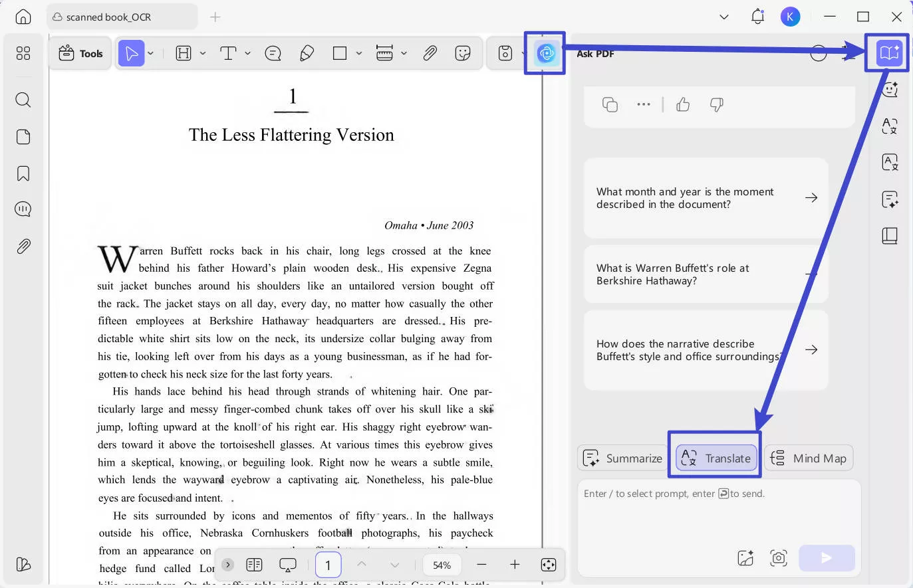Copy the AI response

pos(610,104)
